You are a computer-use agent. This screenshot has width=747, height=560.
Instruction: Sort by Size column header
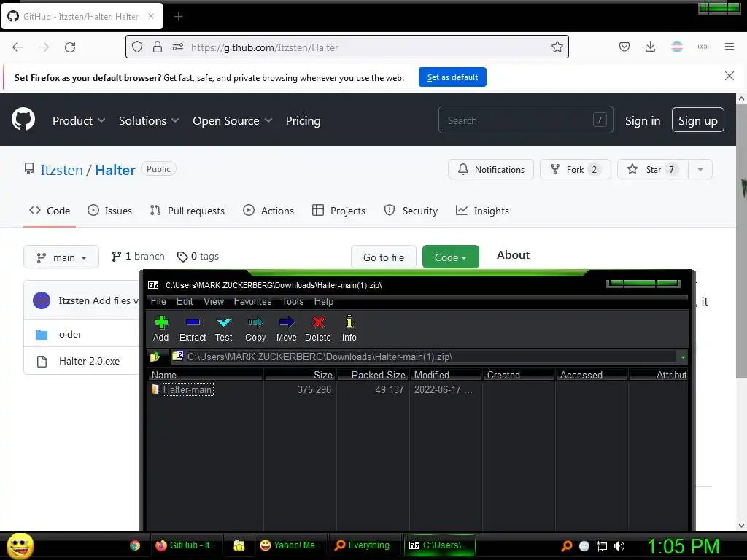300,375
